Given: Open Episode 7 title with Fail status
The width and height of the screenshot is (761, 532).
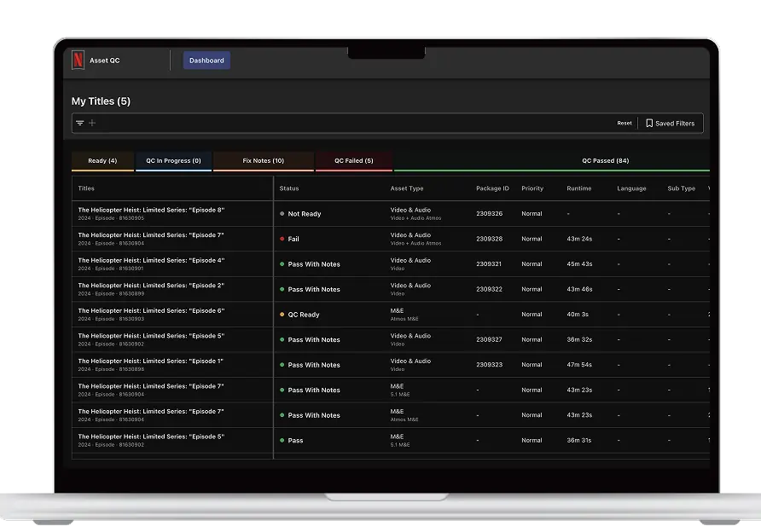Looking at the screenshot, I should click(x=151, y=235).
